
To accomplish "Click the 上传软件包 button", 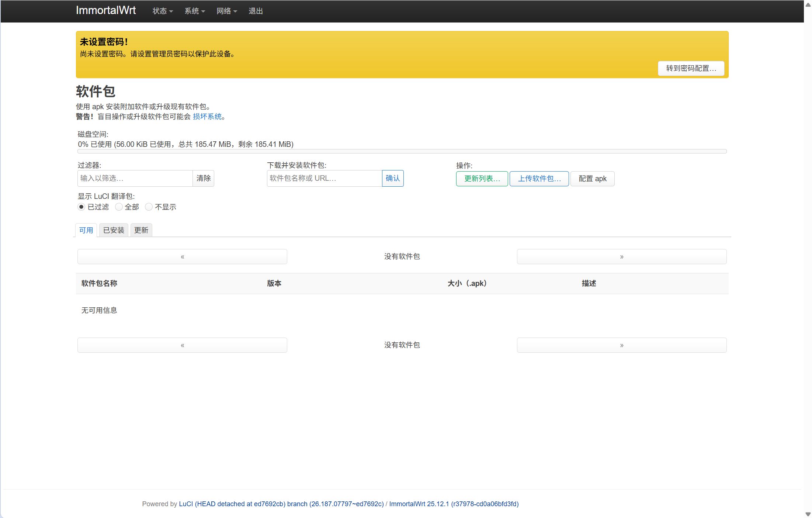I will coord(539,179).
